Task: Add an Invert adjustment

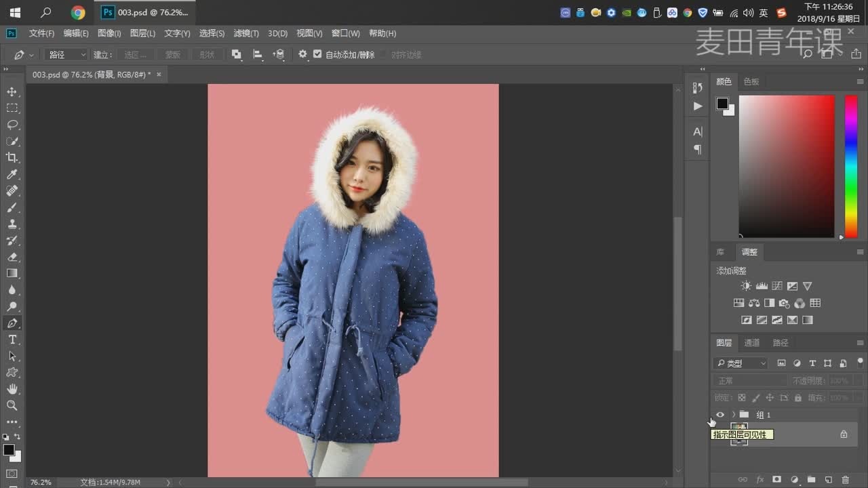Action: point(746,320)
